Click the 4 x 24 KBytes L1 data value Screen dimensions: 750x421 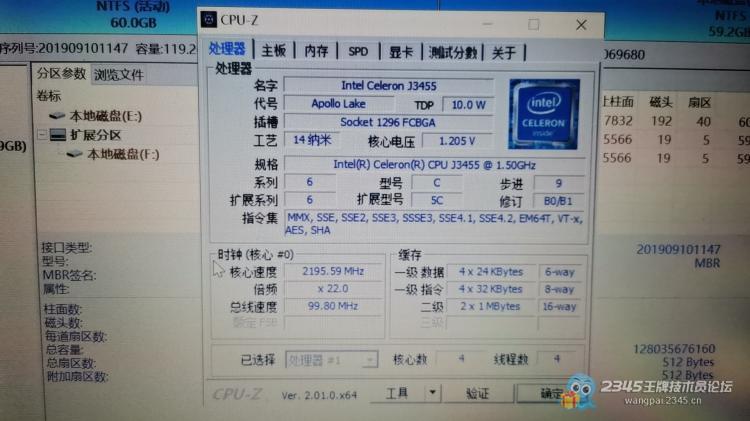pyautogui.click(x=491, y=272)
